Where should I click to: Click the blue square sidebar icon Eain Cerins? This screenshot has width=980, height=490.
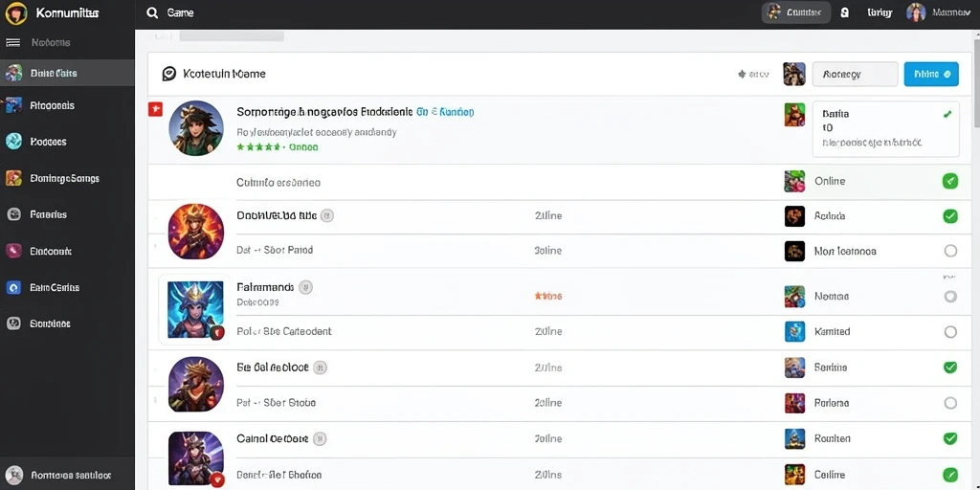point(13,287)
